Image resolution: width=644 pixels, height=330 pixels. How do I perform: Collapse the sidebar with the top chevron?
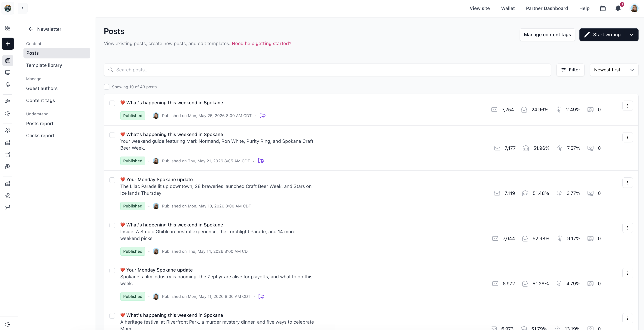pos(23,8)
